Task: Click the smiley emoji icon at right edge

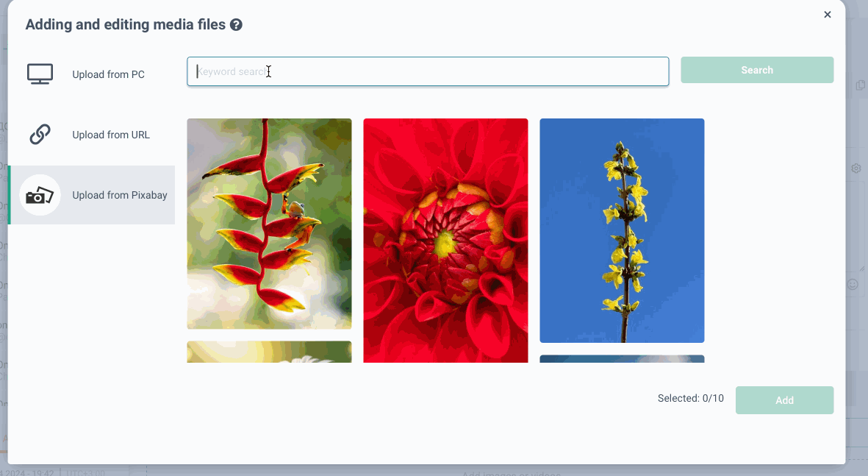Action: (853, 284)
